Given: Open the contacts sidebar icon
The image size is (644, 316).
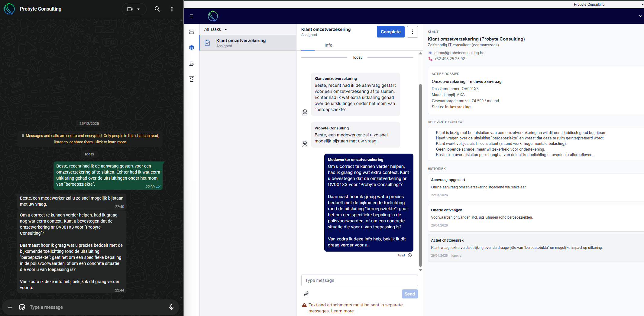Looking at the screenshot, I should point(192,63).
